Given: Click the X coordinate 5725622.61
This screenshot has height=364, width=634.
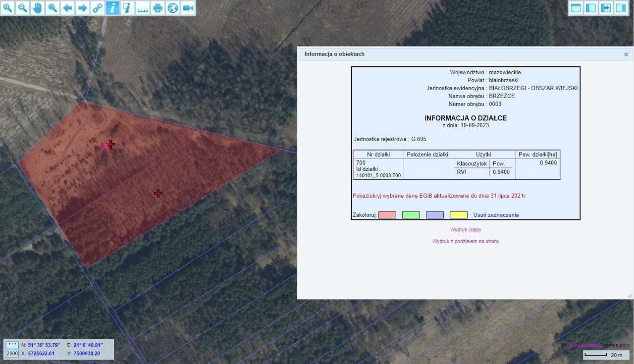Looking at the screenshot, I should (x=41, y=354).
